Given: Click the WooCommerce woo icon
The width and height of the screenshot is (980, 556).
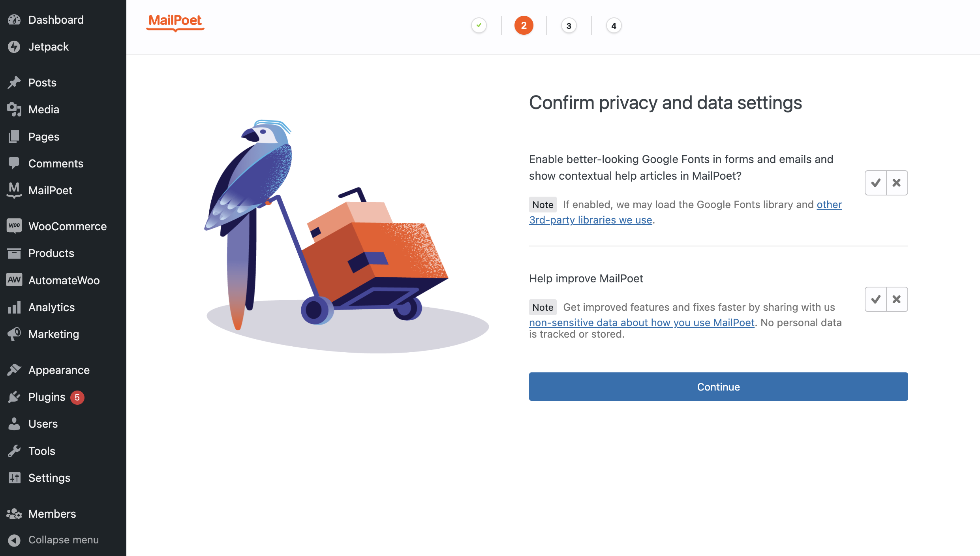Looking at the screenshot, I should click(14, 226).
